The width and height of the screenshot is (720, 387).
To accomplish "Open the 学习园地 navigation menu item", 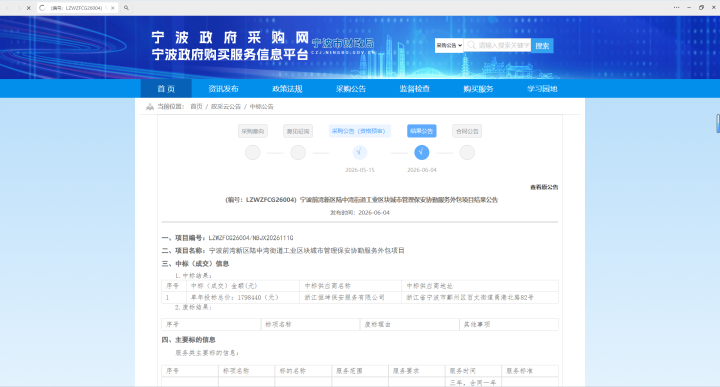I will (542, 89).
